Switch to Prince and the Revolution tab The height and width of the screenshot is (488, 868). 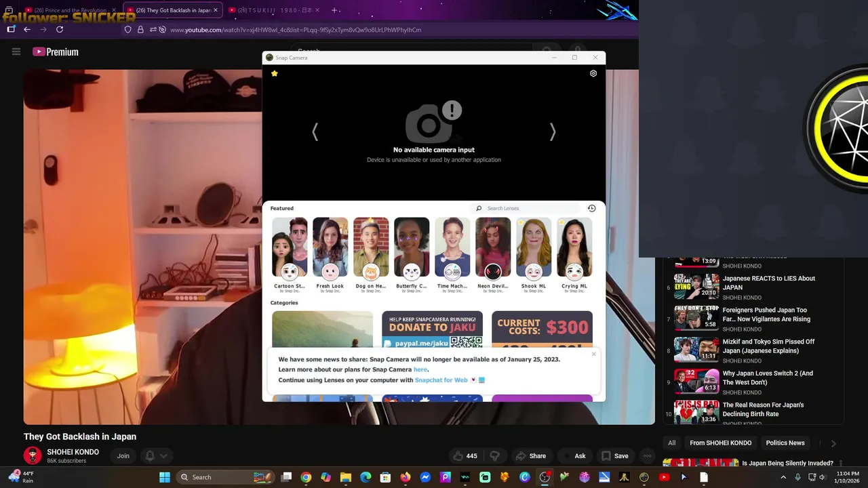[x=70, y=10]
